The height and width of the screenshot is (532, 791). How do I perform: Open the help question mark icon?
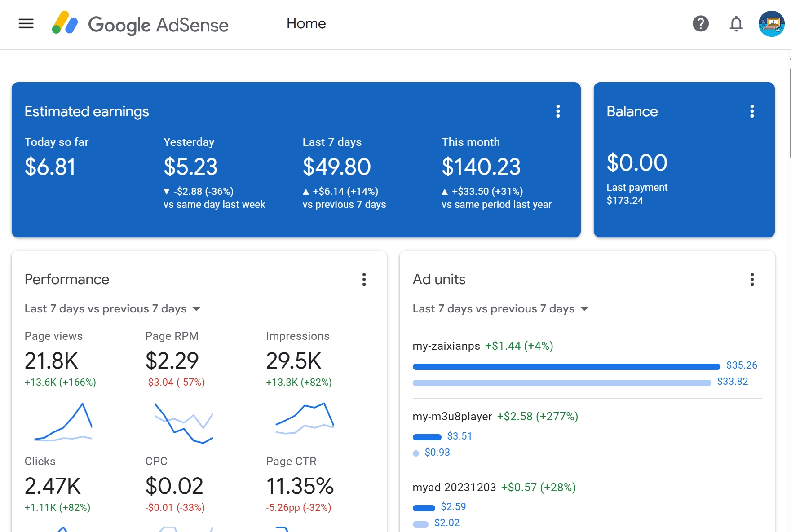point(700,23)
